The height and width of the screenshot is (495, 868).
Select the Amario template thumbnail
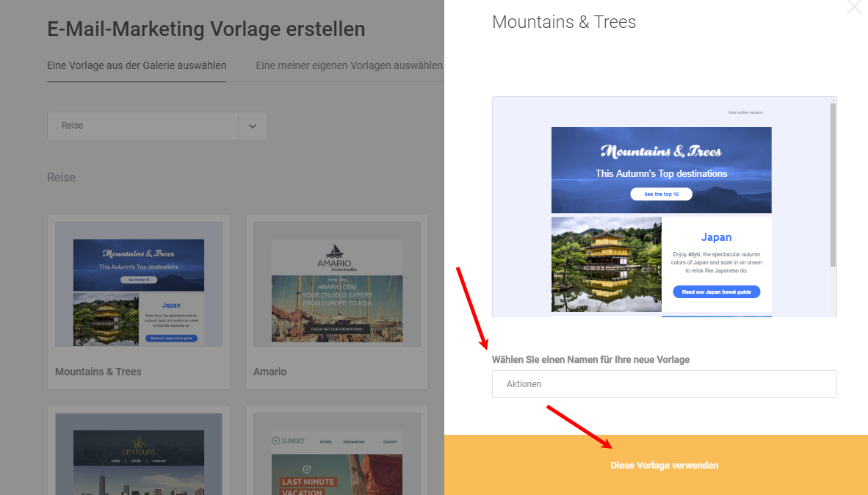pyautogui.click(x=337, y=284)
